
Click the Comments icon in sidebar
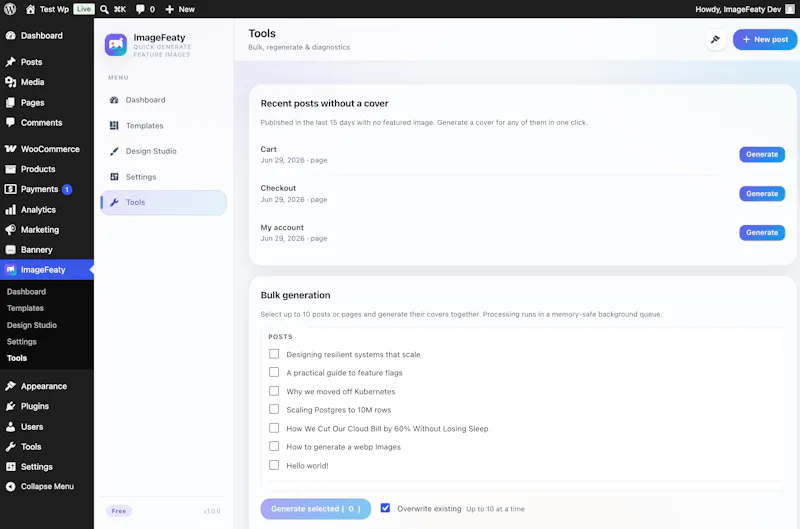click(x=11, y=122)
